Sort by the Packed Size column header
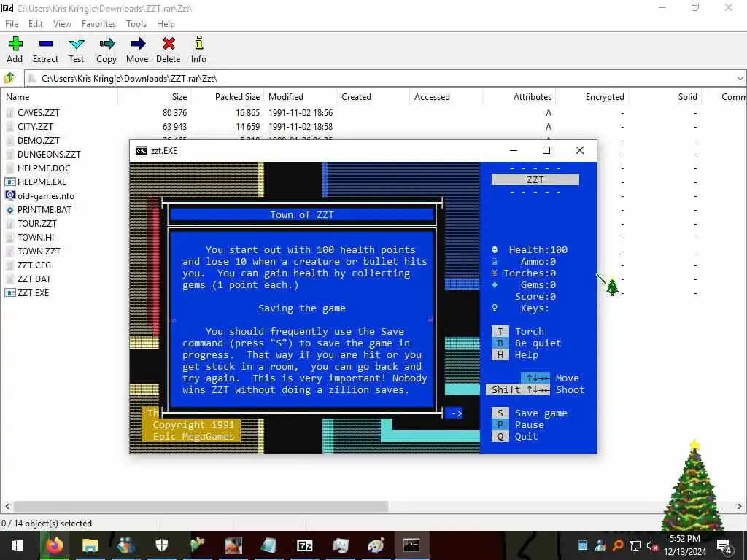 tap(228, 97)
